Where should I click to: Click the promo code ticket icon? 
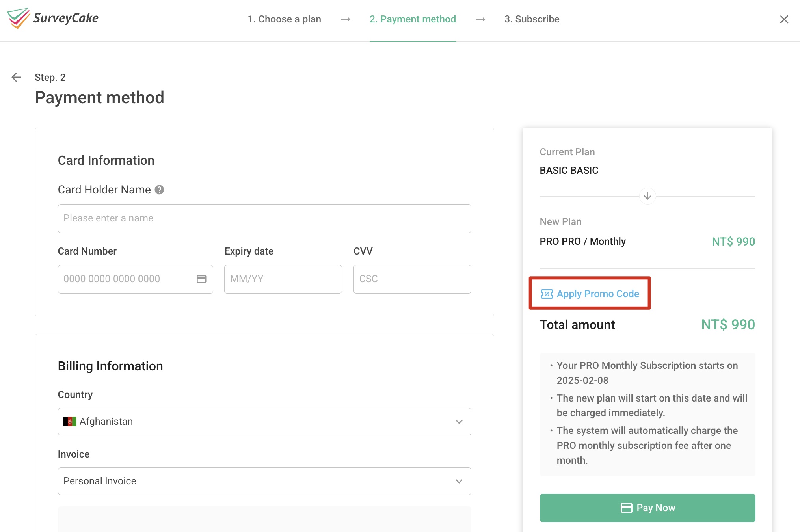click(547, 294)
